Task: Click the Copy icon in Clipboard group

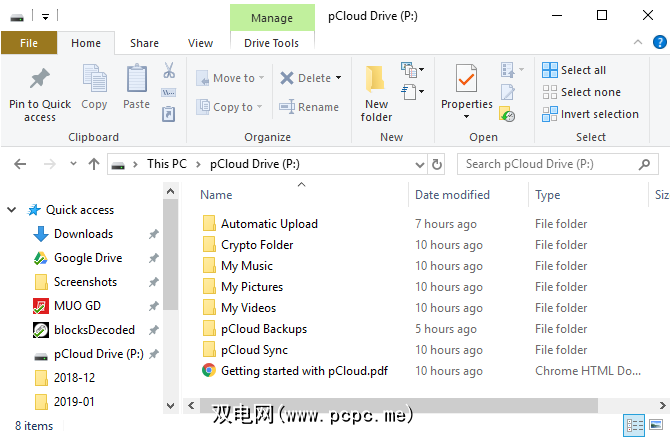Action: (94, 78)
